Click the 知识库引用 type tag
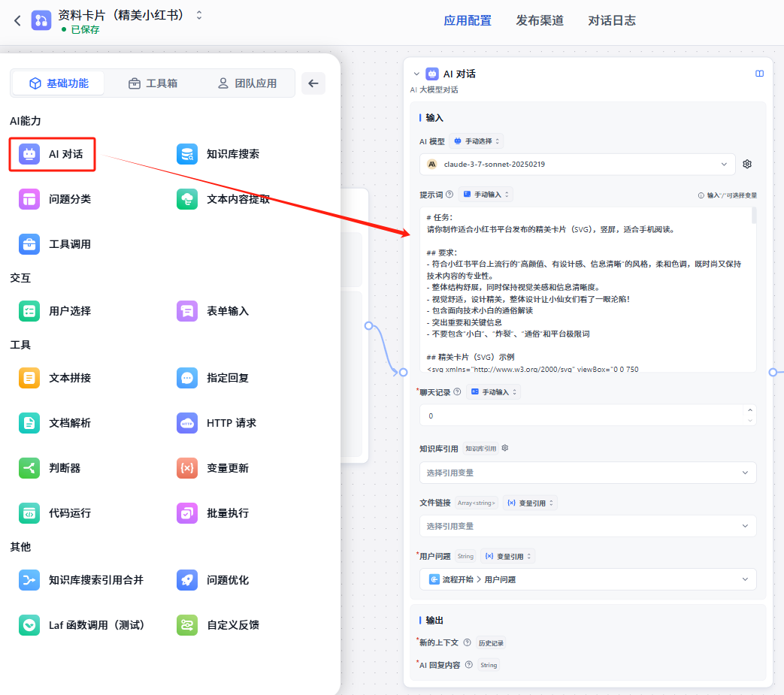The height and width of the screenshot is (695, 784). coord(480,449)
